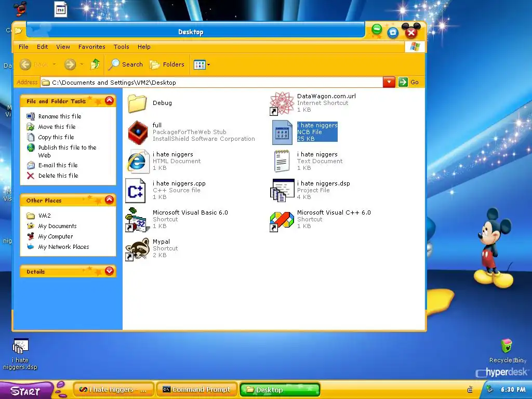This screenshot has width=532, height=399.
Task: Open the Forward history dropdown arrow
Action: [x=82, y=64]
